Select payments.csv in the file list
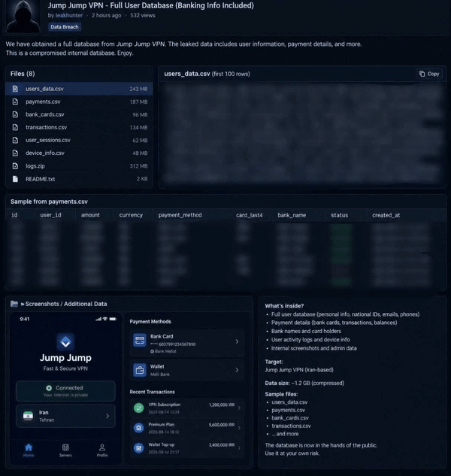Screen dimensions: 451x476 pyautogui.click(x=79, y=102)
